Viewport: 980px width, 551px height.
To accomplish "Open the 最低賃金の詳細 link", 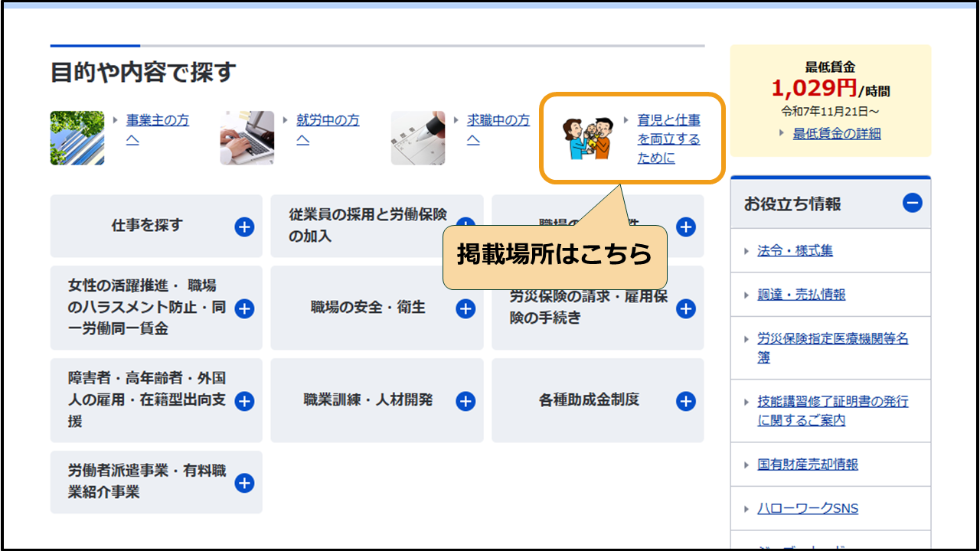I will pyautogui.click(x=836, y=133).
